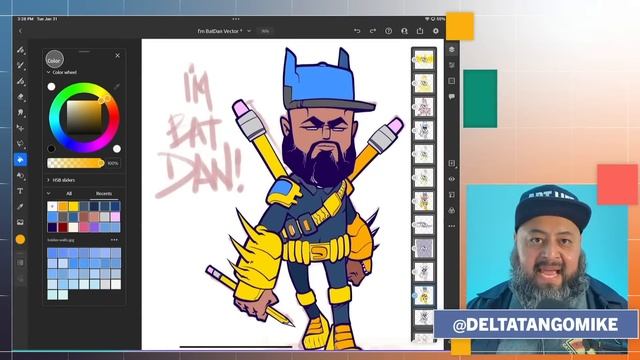Select white dot at wheel's upper left
Screen dimensions: 640x360
[51, 87]
